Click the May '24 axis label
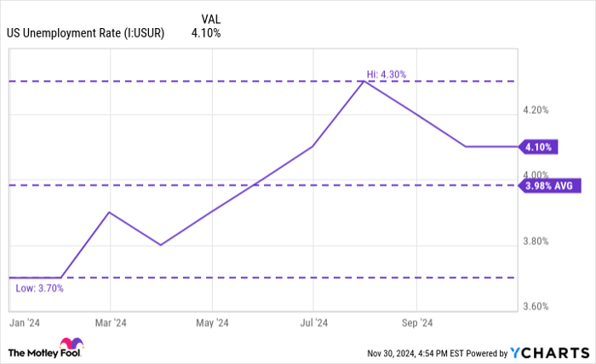The width and height of the screenshot is (596, 364). [x=212, y=322]
